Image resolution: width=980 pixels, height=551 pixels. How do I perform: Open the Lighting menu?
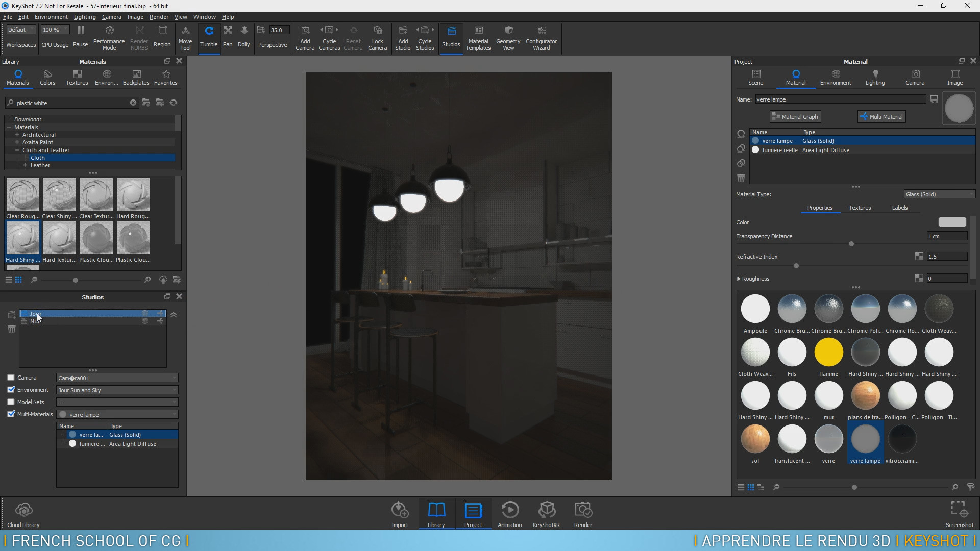tap(85, 17)
